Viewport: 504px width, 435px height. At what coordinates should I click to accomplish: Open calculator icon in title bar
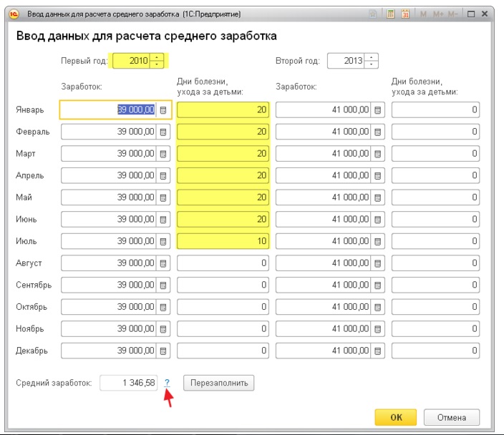[x=391, y=14]
